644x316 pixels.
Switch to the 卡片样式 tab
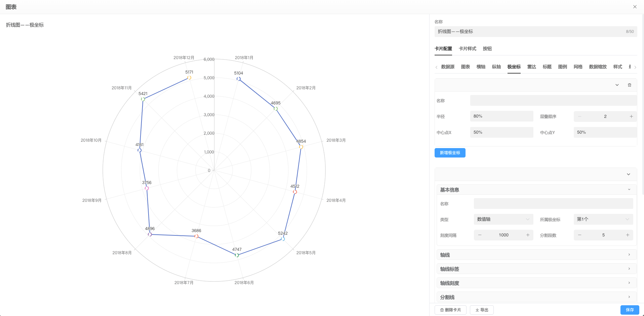click(x=467, y=49)
